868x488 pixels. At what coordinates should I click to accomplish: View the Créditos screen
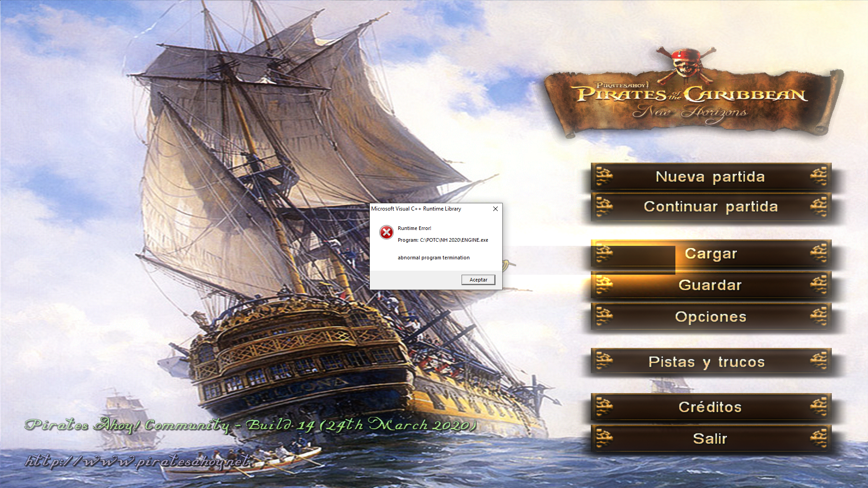coord(711,407)
